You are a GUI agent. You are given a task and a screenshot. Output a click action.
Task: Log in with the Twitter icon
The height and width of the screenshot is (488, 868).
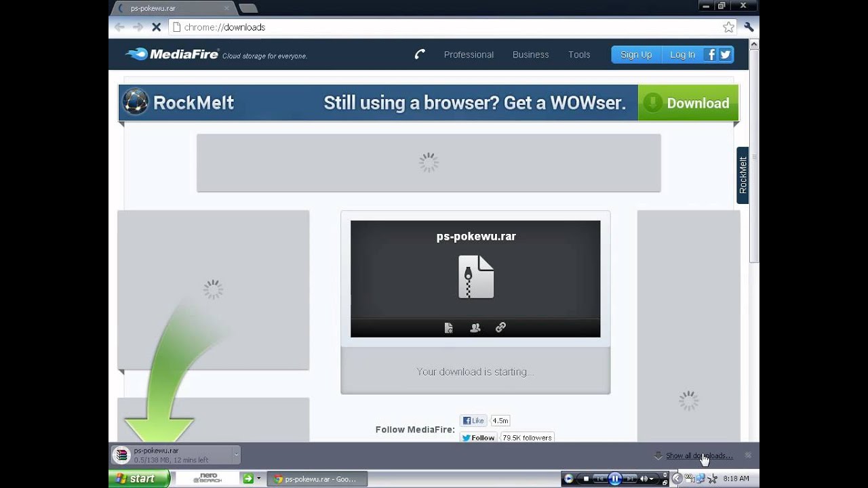726,55
